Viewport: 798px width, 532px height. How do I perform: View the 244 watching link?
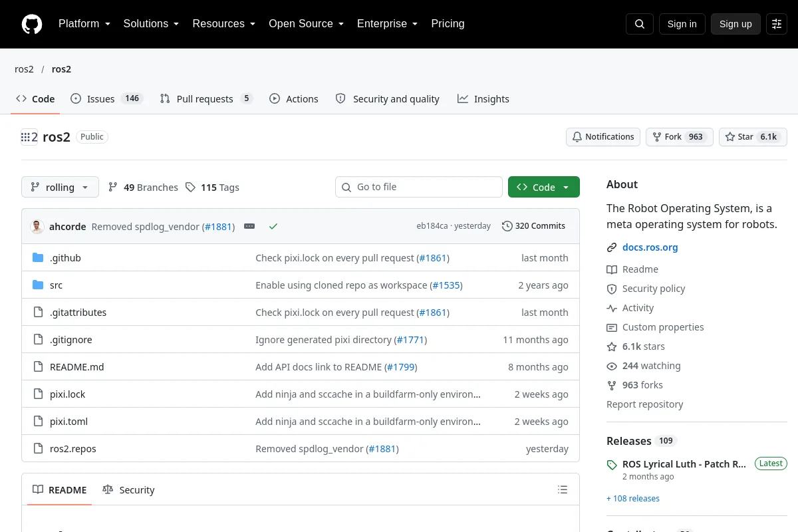[644, 366]
